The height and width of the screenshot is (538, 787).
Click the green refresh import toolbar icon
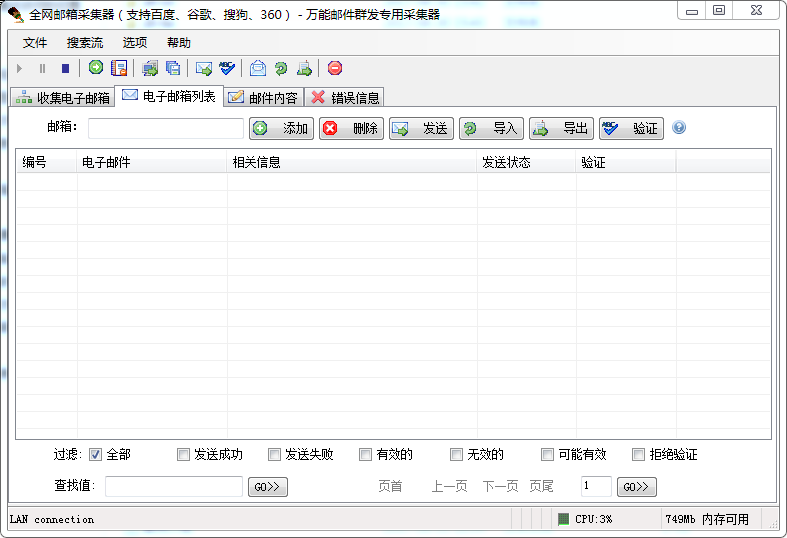(x=281, y=68)
